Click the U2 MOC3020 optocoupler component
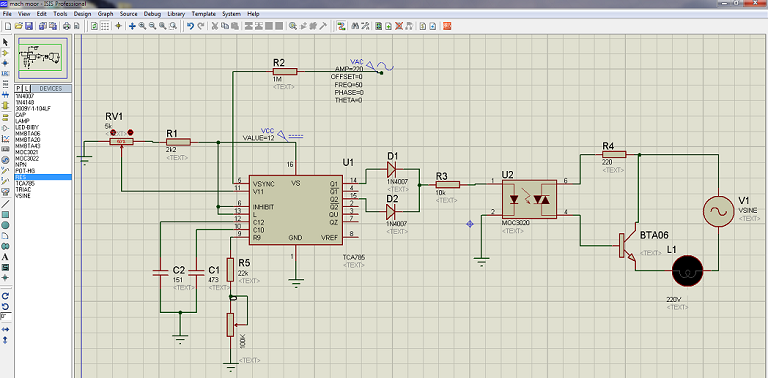 pyautogui.click(x=529, y=199)
